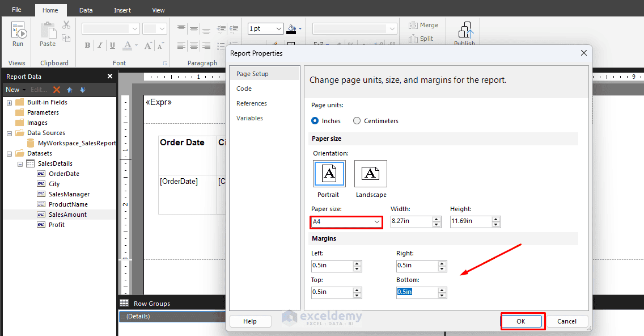
Task: Open the Variables page in Report Properties
Action: [249, 118]
